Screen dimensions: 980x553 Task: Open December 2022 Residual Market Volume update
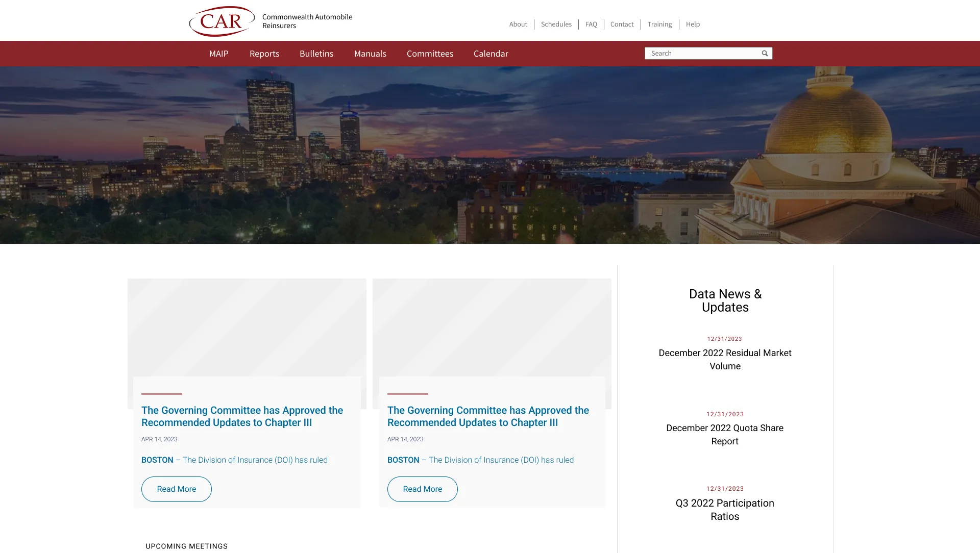pos(725,360)
